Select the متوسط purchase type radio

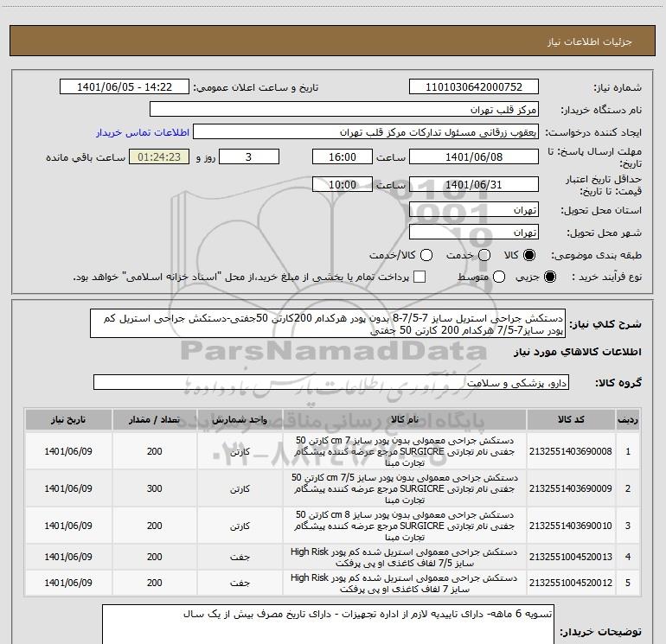coord(499,277)
